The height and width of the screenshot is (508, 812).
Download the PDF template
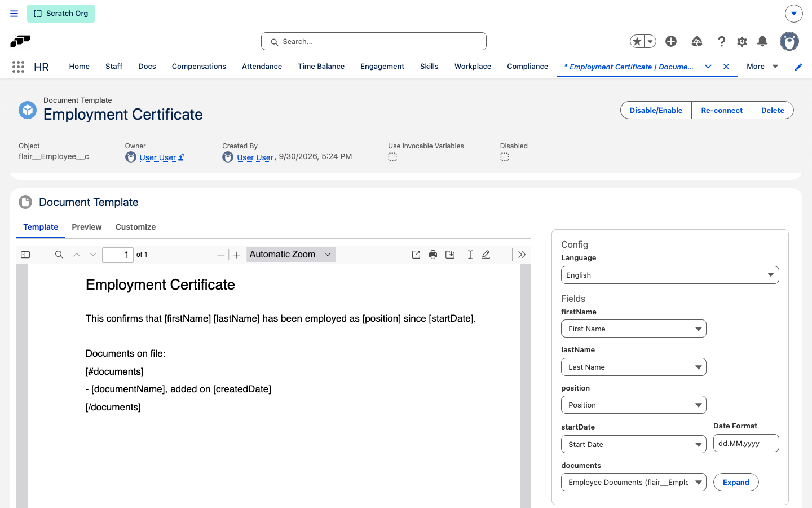tap(450, 255)
